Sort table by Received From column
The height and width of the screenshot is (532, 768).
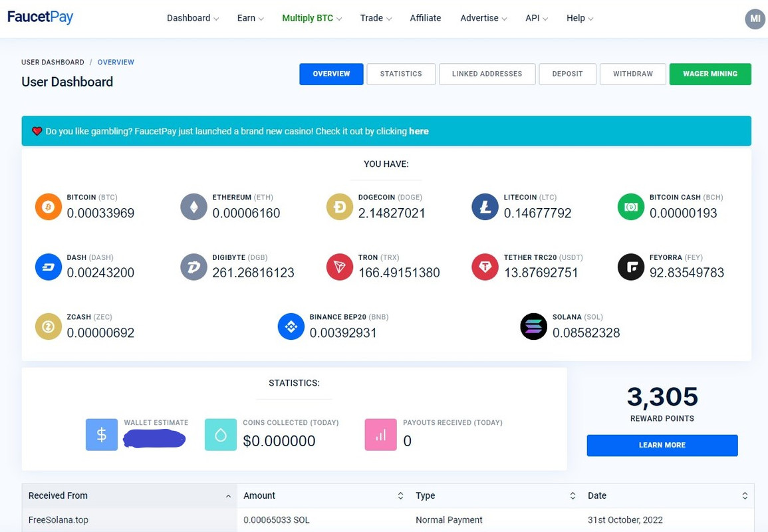pos(130,495)
